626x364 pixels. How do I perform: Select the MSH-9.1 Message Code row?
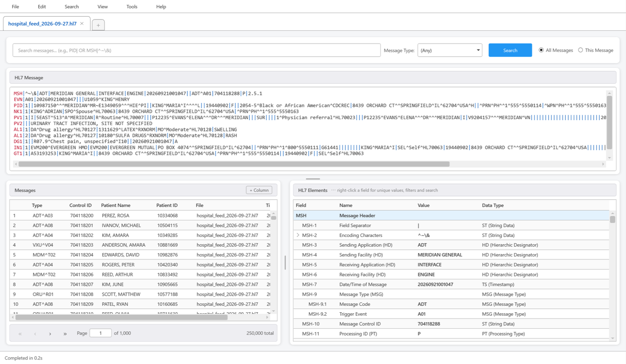(451, 304)
